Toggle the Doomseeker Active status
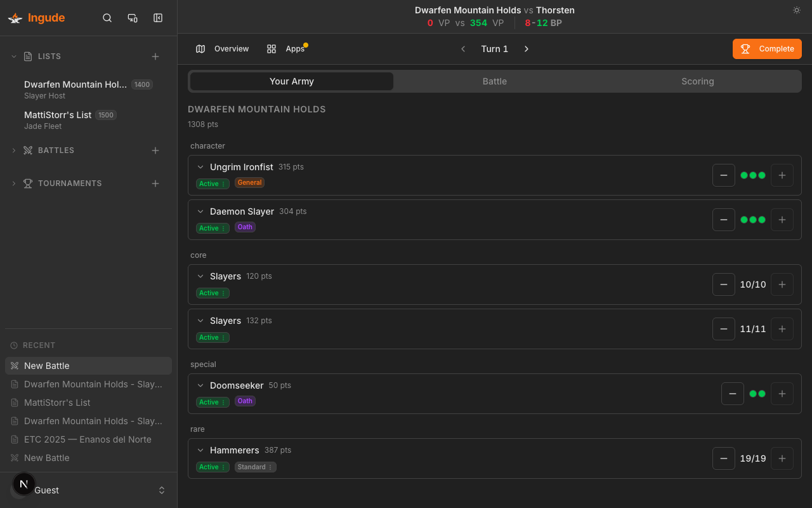The width and height of the screenshot is (812, 508). click(213, 401)
